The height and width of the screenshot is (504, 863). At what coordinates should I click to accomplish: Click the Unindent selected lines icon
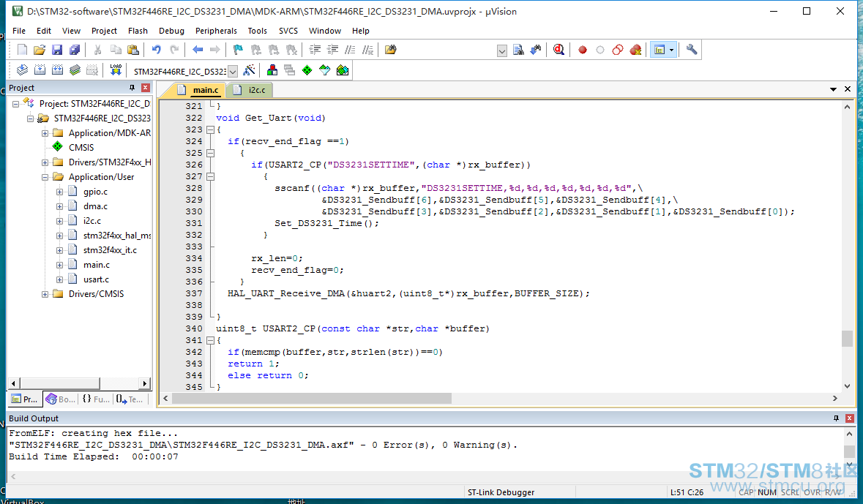(332, 50)
